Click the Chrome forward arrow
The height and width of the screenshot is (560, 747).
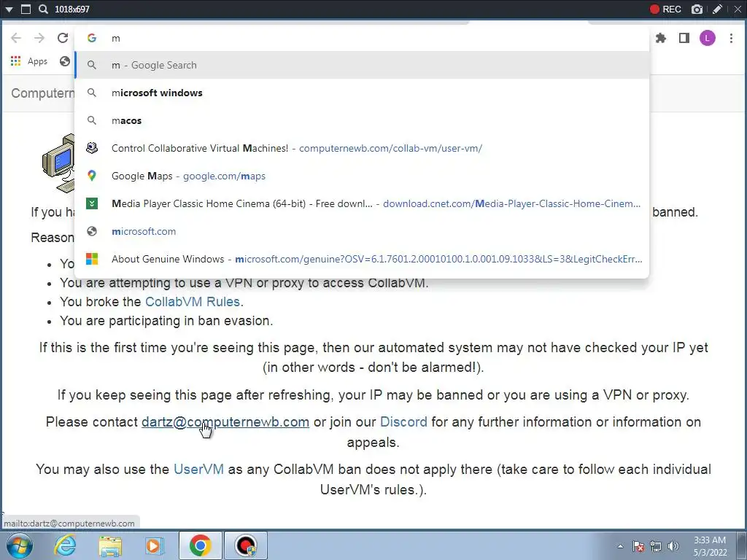(39, 38)
